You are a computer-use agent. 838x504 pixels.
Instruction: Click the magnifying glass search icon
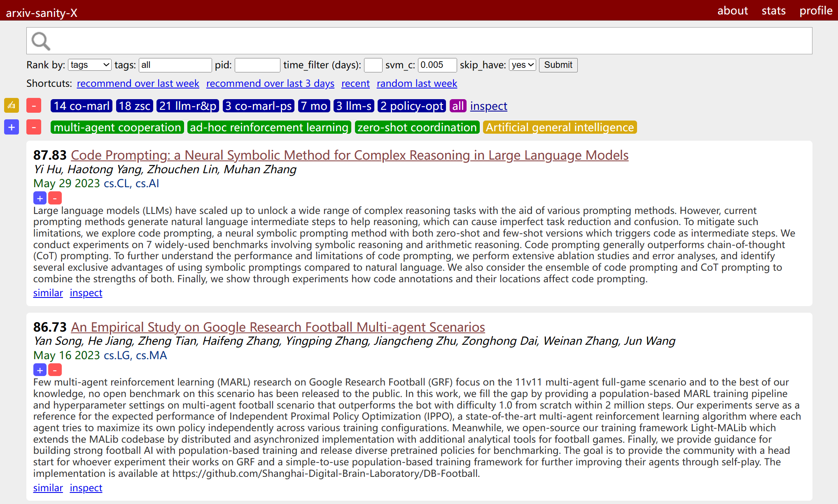[41, 41]
